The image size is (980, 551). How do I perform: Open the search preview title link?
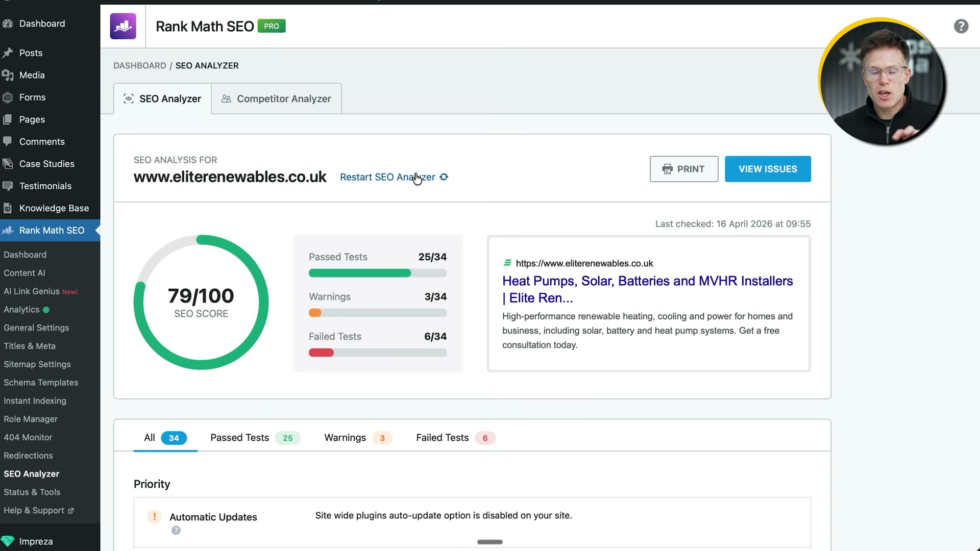click(647, 289)
